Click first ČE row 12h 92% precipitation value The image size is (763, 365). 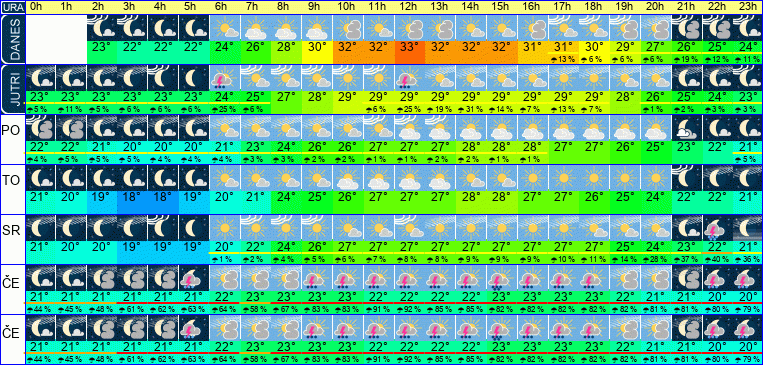(409, 309)
